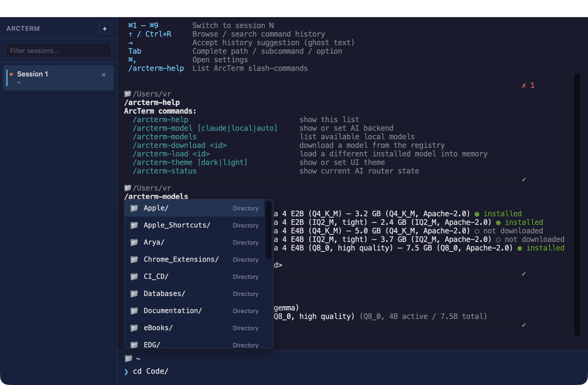Image resolution: width=588 pixels, height=385 pixels.
Task: Click installed status on 7.5 GB Q8_0 line
Action: pos(541,248)
